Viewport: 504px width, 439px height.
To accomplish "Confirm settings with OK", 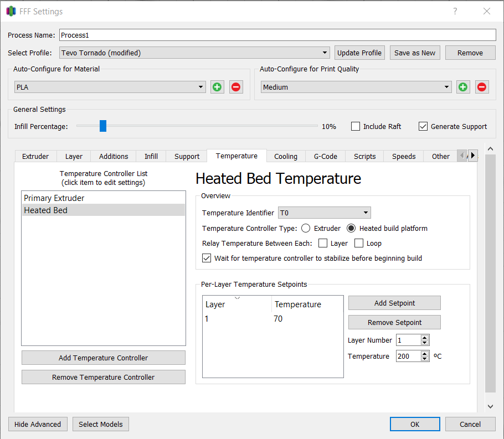I will 415,424.
